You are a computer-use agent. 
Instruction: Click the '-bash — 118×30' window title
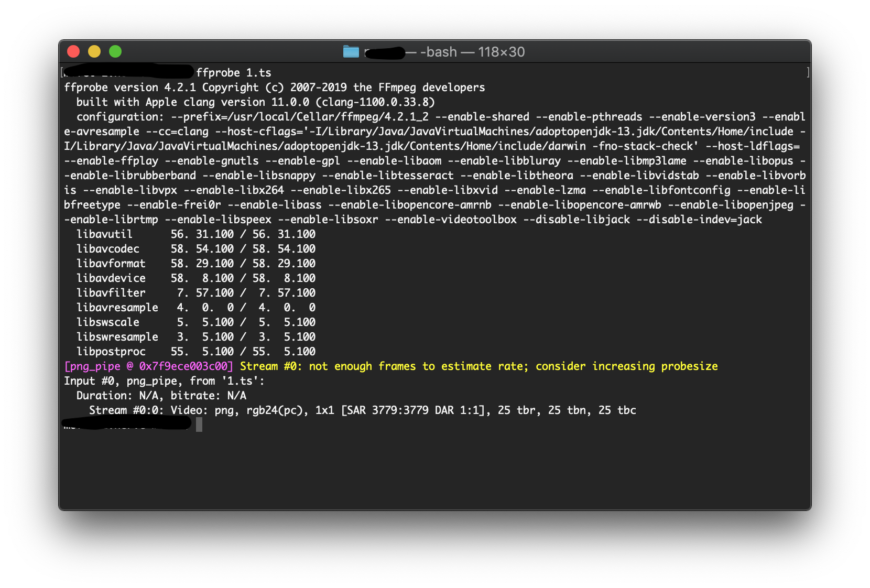[472, 52]
